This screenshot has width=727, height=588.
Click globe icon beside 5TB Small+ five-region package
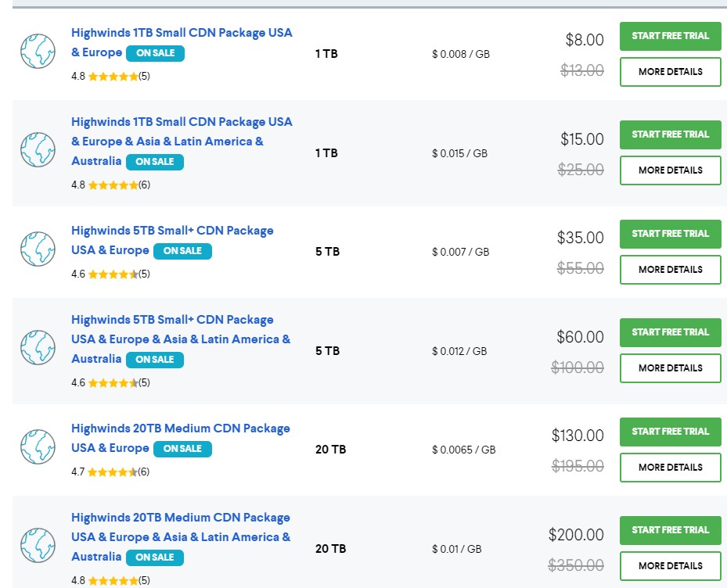[x=38, y=348]
